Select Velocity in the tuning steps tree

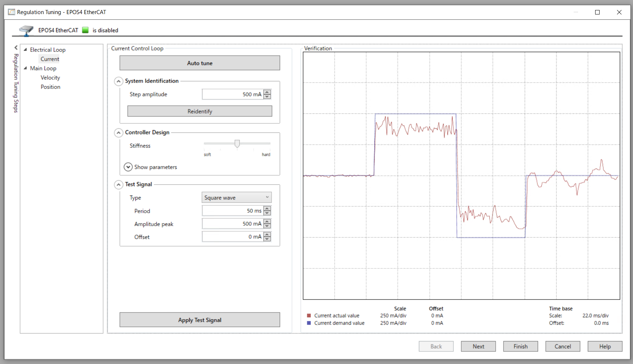50,77
